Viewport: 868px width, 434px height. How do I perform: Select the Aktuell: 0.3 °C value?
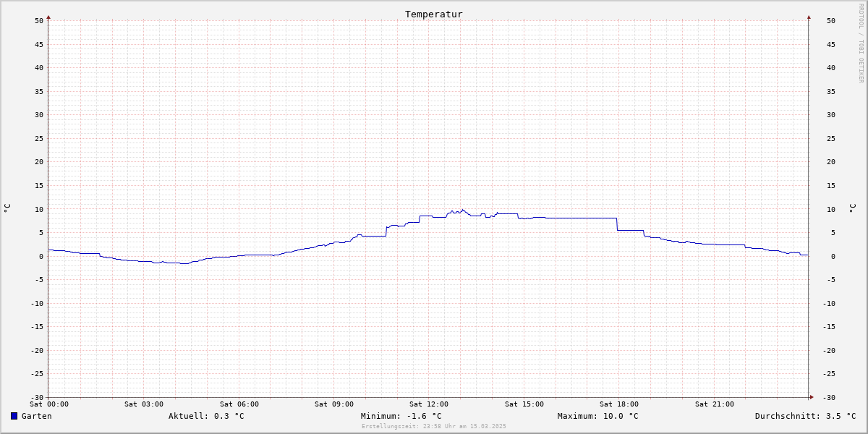click(206, 416)
